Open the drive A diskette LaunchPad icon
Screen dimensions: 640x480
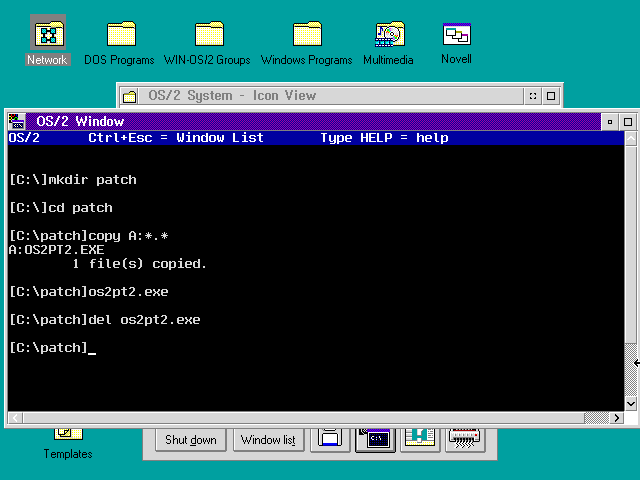(330, 440)
